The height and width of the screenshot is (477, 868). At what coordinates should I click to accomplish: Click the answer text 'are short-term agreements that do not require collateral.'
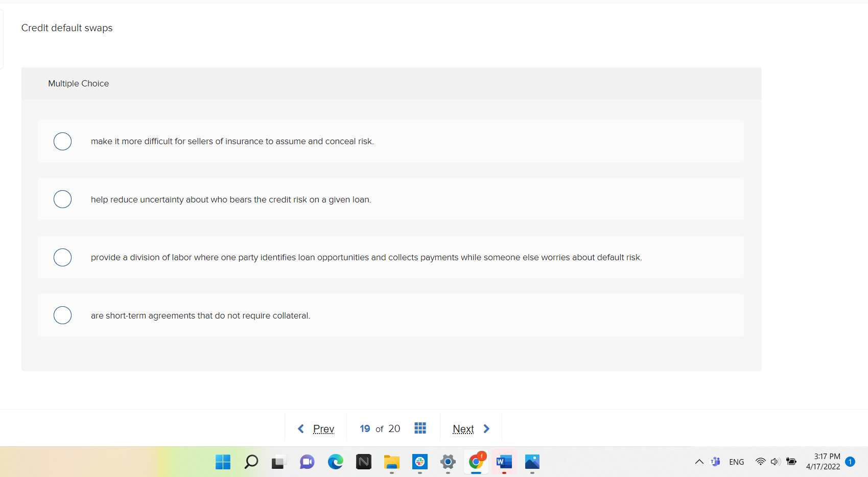(x=201, y=315)
